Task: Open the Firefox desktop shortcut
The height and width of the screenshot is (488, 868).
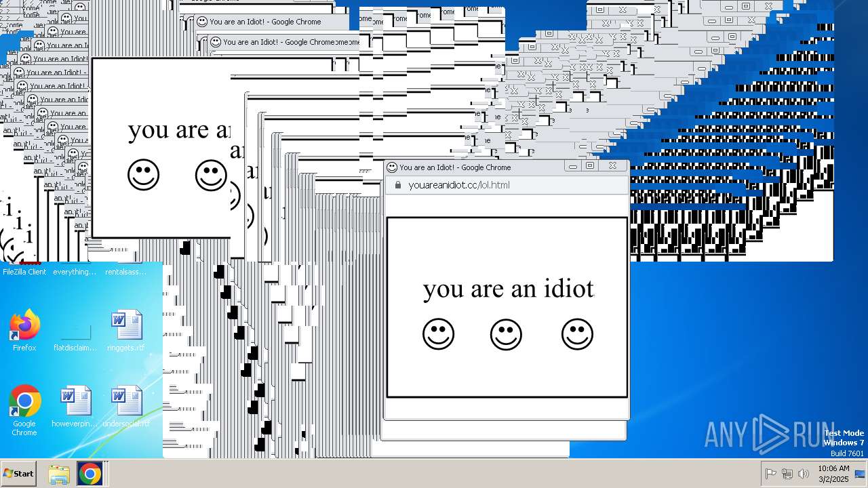Action: click(24, 331)
